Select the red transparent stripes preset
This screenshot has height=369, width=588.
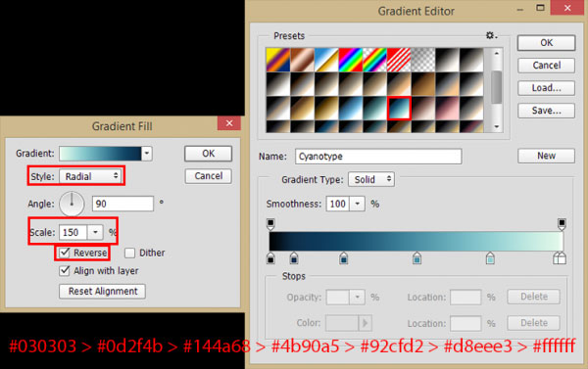[399, 60]
